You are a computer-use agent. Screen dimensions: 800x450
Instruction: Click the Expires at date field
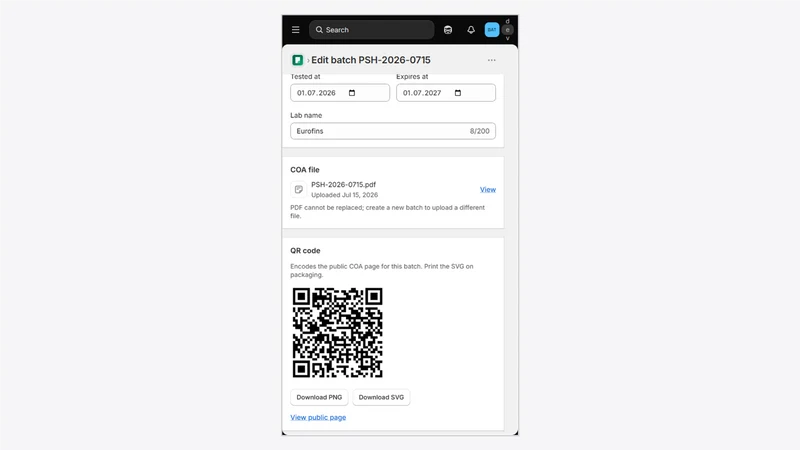pos(446,93)
